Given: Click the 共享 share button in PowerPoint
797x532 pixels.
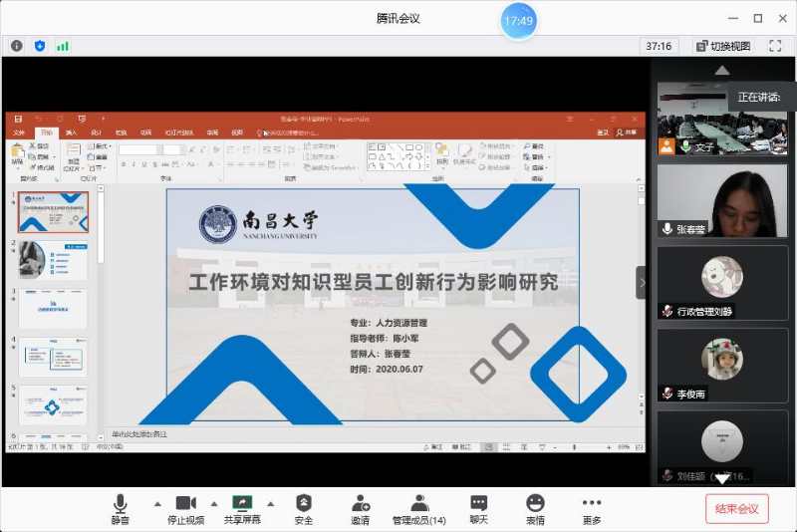Looking at the screenshot, I should point(627,133).
